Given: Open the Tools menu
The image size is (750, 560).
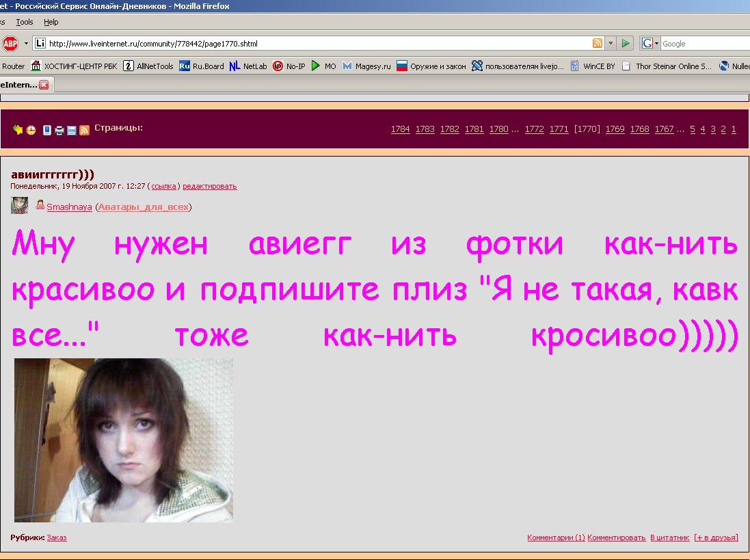Looking at the screenshot, I should click(25, 22).
